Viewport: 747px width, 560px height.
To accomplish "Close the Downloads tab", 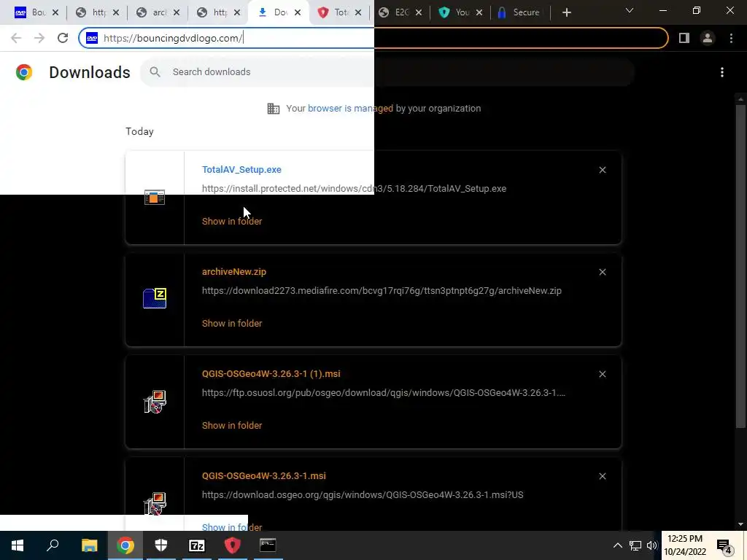I will click(x=298, y=13).
